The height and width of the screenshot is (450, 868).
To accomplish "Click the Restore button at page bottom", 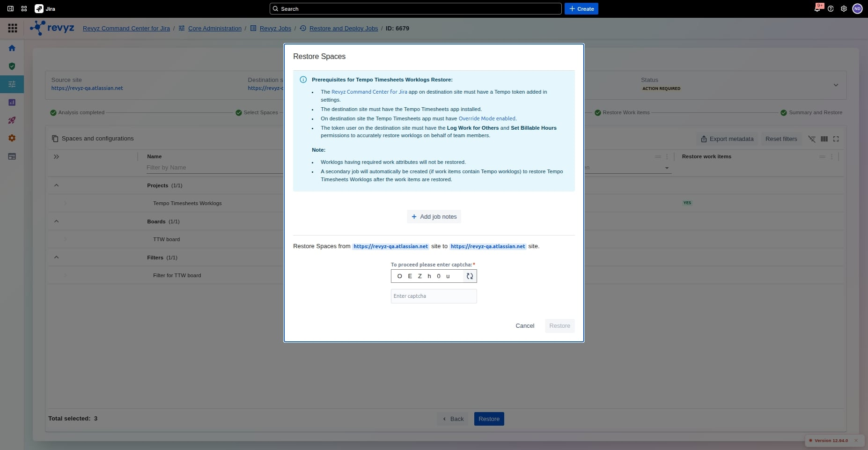I will pos(489,419).
